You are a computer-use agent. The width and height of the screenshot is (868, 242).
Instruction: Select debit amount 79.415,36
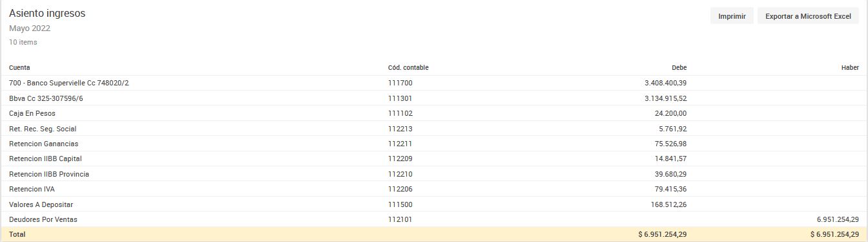coord(670,189)
